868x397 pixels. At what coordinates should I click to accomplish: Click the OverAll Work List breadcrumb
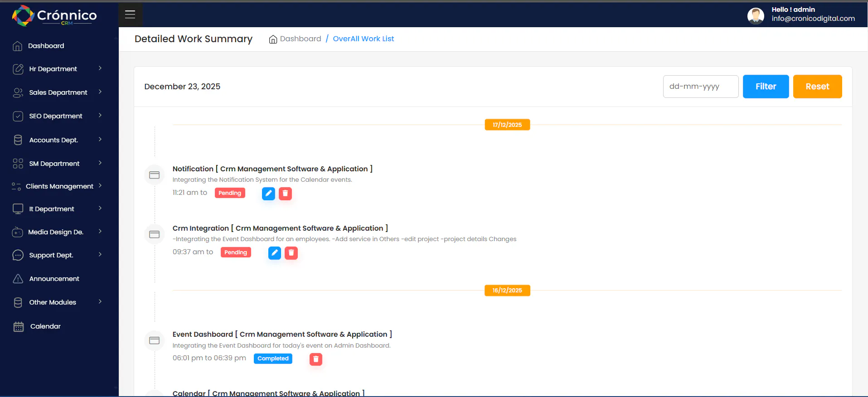[x=364, y=39]
